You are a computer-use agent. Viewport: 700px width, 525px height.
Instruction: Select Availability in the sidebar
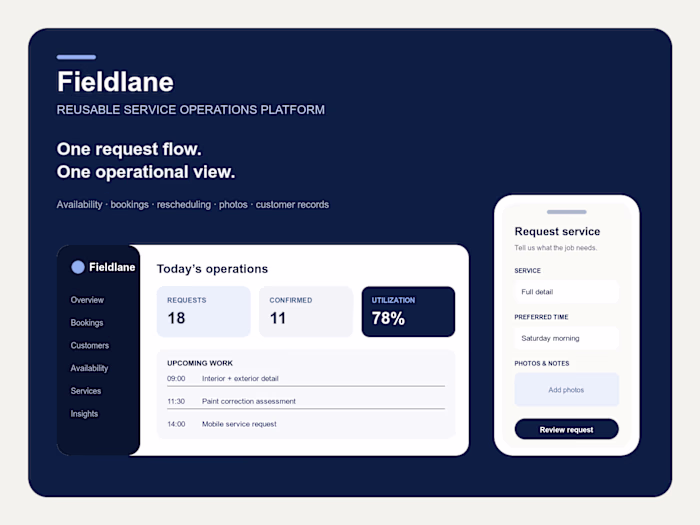click(89, 368)
